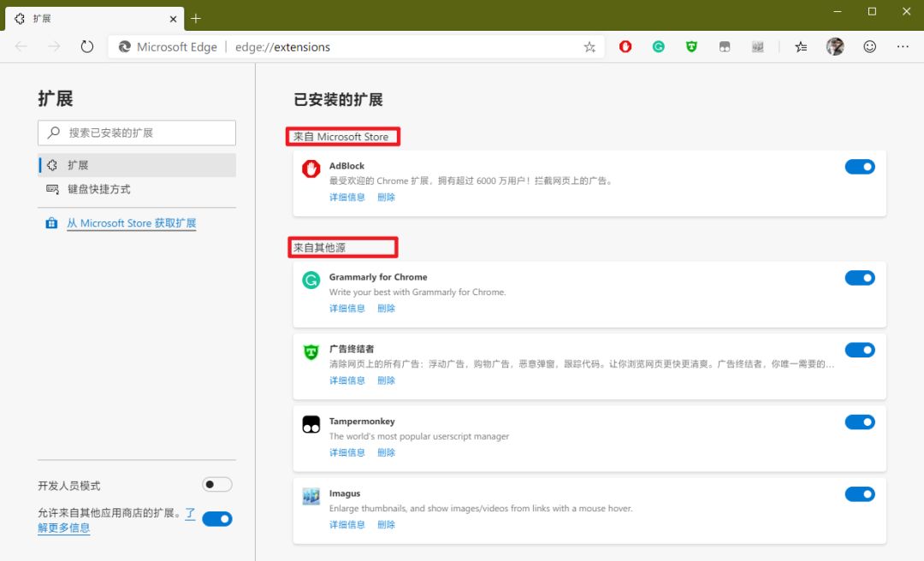Viewport: 924px width, 561px height.
Task: Click 删除 to remove 广告终结者
Action: click(x=386, y=381)
